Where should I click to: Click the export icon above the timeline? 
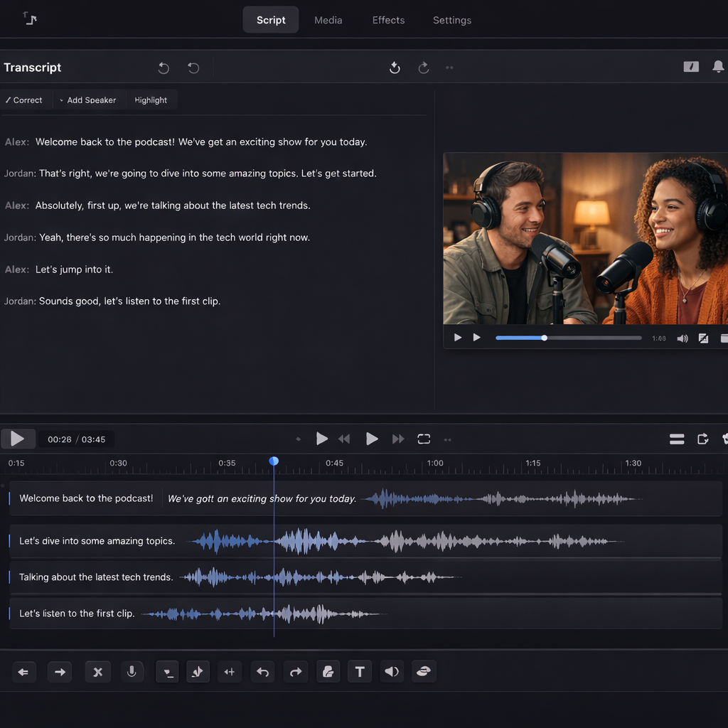[703, 439]
